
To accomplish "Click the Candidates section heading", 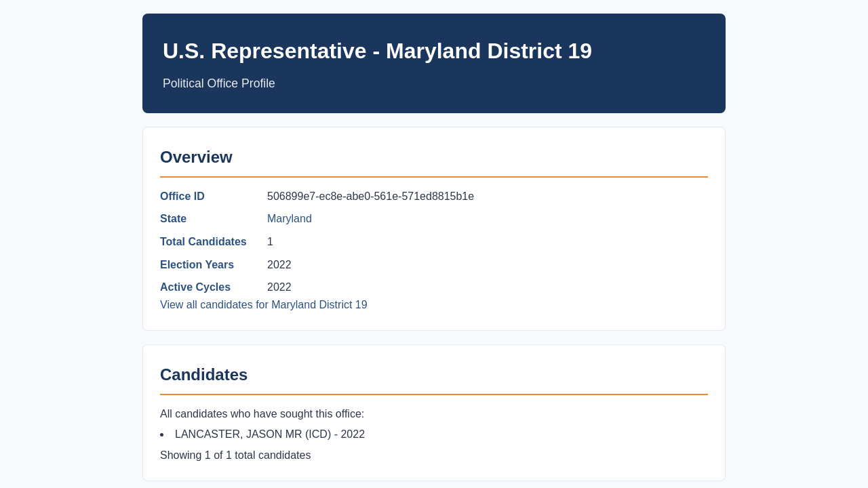I will pyautogui.click(x=203, y=375).
